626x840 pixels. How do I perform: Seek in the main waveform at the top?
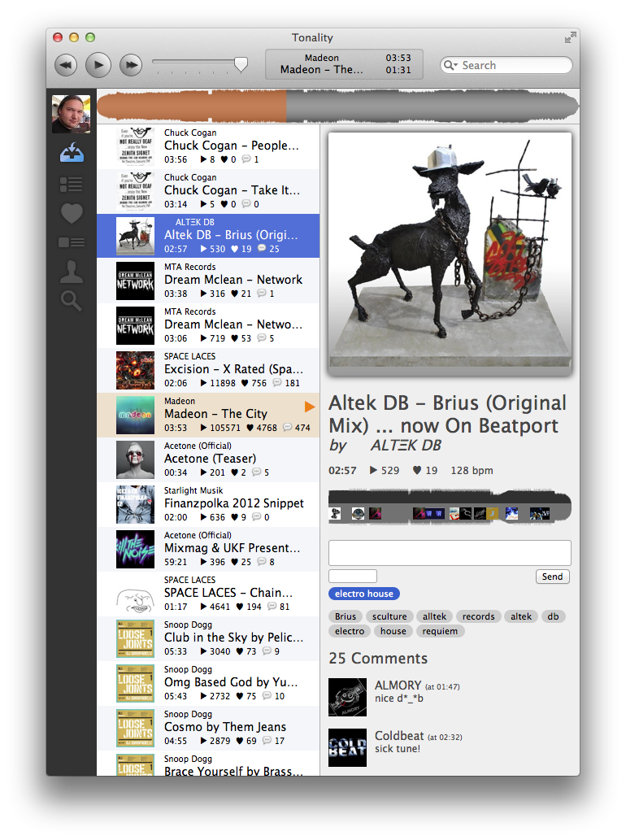[338, 106]
